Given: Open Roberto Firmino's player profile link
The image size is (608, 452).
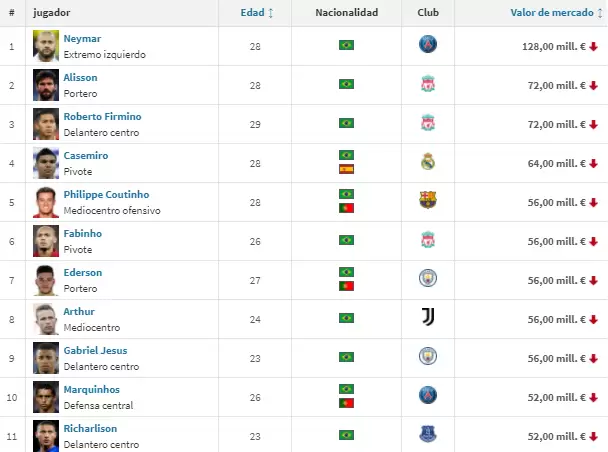Looking at the screenshot, I should [x=102, y=116].
